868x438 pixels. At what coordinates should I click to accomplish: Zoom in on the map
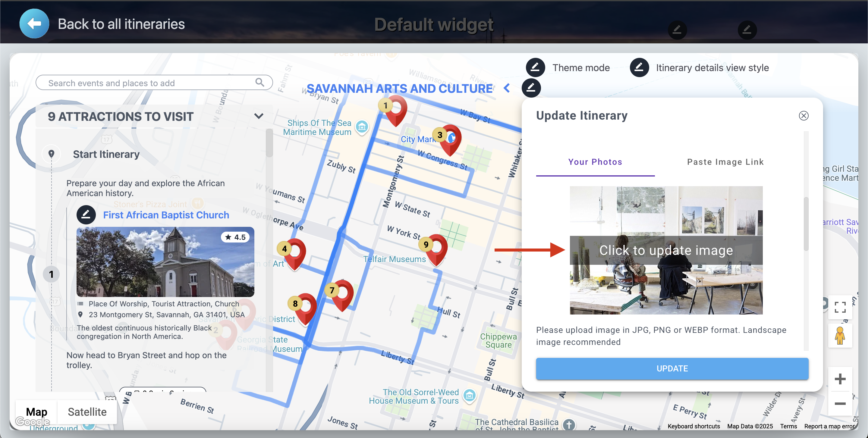tap(840, 379)
